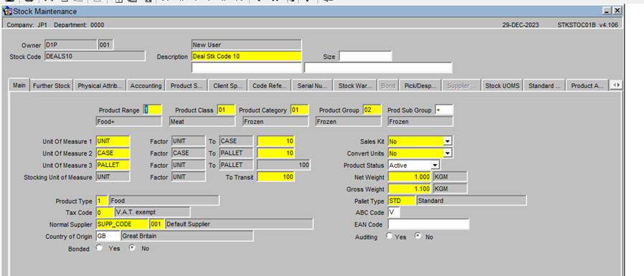This screenshot has width=644, height=276.
Task: Switch to the Main tab
Action: click(19, 85)
